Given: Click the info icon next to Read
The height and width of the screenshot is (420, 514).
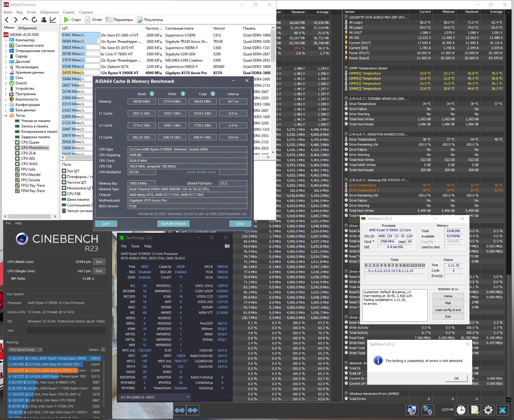Looking at the screenshot, I should (x=152, y=94).
